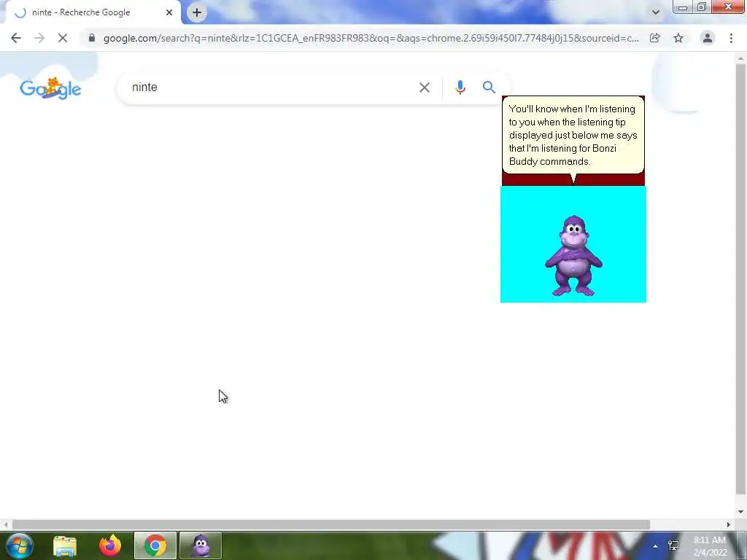
Task: Share this page via the share icon
Action: point(655,38)
